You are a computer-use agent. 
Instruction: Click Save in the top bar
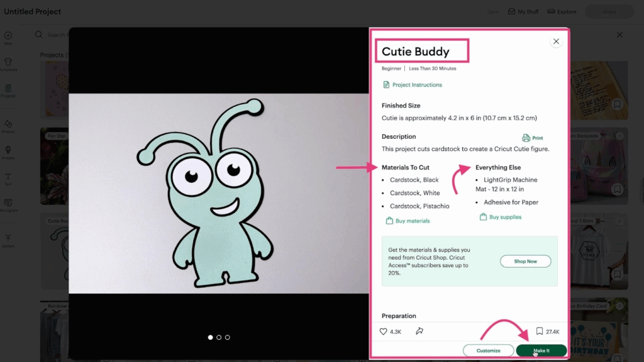point(493,11)
